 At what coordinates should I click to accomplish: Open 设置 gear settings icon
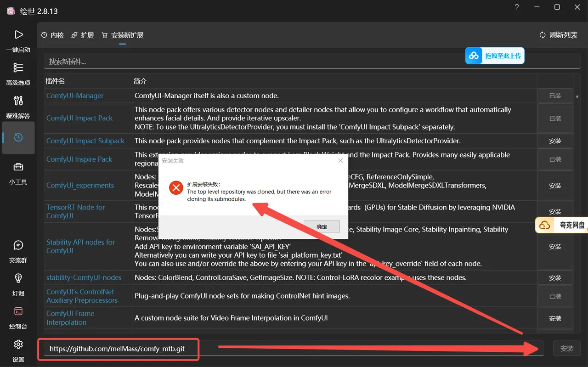(x=18, y=344)
